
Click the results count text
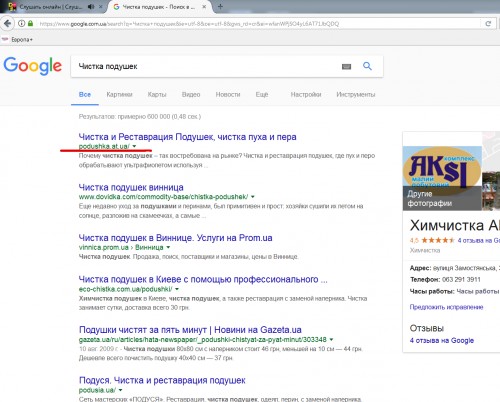[140, 117]
